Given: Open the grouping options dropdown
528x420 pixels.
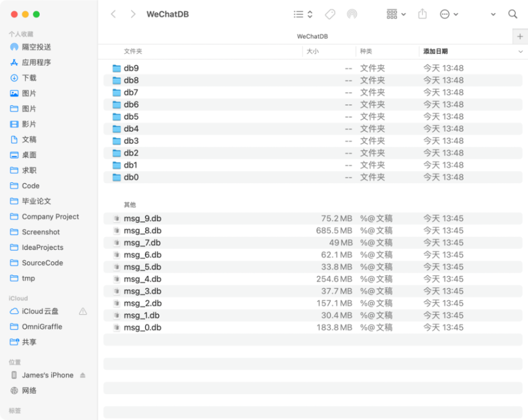Looking at the screenshot, I should point(396,14).
